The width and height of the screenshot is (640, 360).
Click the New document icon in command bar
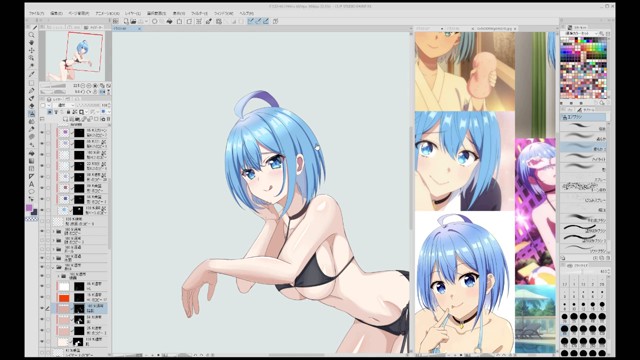[126, 21]
